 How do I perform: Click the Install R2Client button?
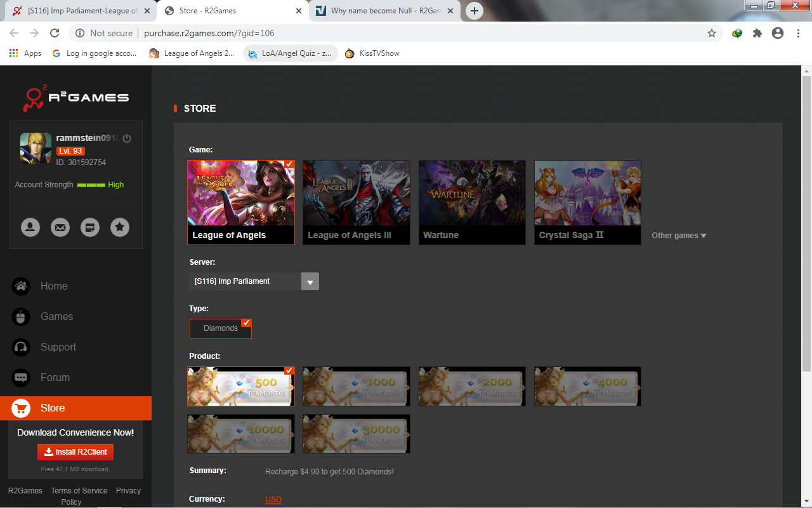[75, 452]
